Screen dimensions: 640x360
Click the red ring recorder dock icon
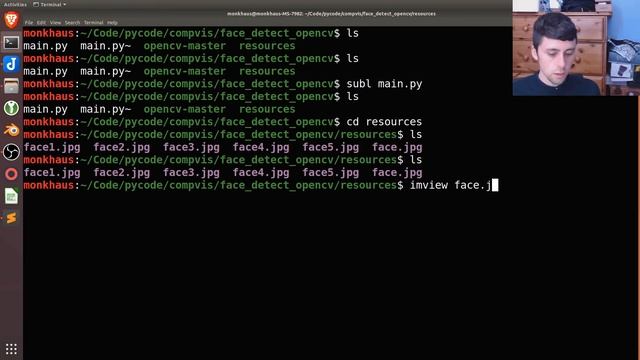11,174
